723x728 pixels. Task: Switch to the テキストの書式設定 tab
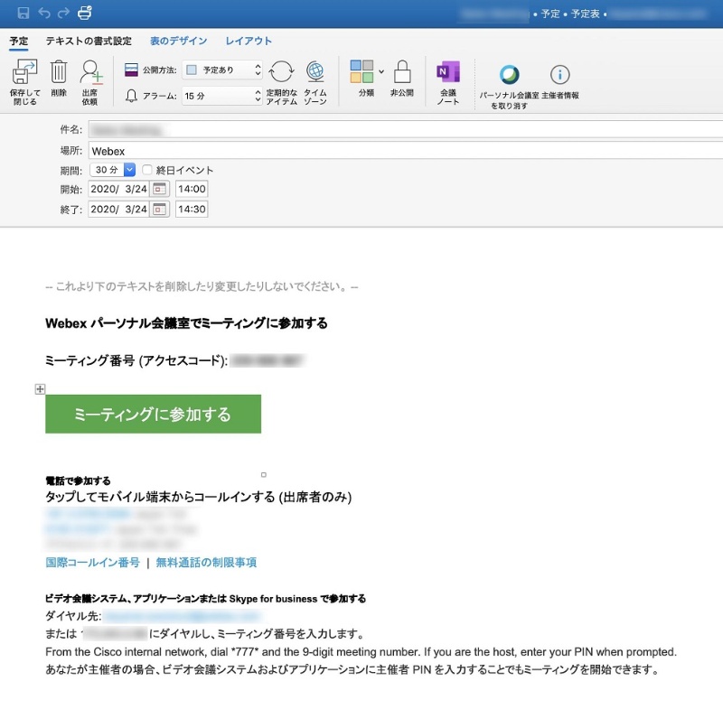89,41
